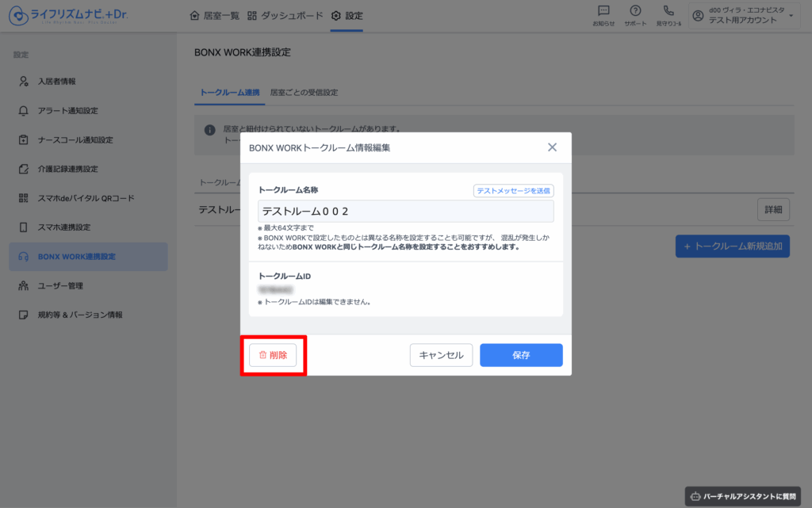Open the お知らせ notifications icon
The height and width of the screenshot is (508, 812).
pyautogui.click(x=603, y=11)
